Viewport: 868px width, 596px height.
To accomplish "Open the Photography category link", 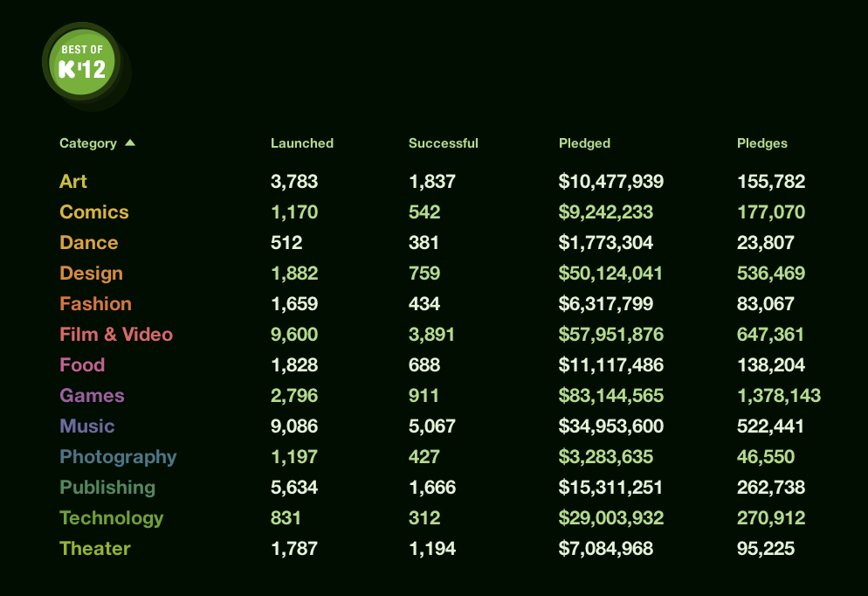I will [x=118, y=457].
